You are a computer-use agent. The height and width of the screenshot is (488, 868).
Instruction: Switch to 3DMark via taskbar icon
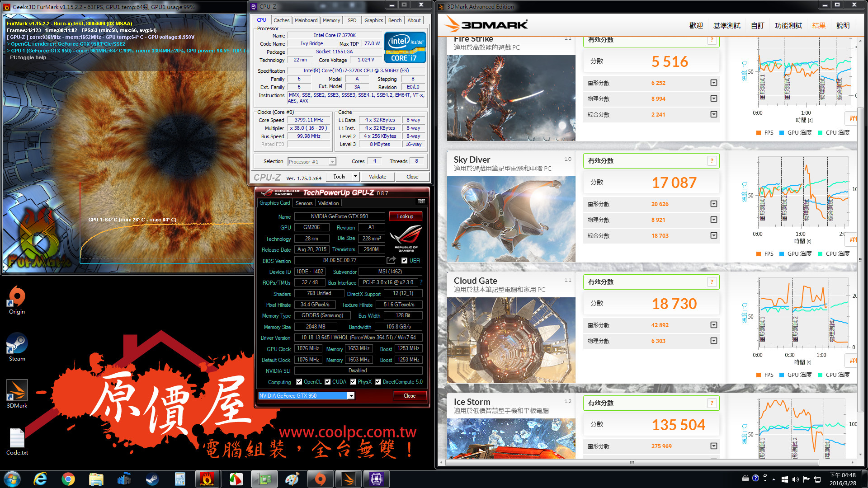coord(348,479)
